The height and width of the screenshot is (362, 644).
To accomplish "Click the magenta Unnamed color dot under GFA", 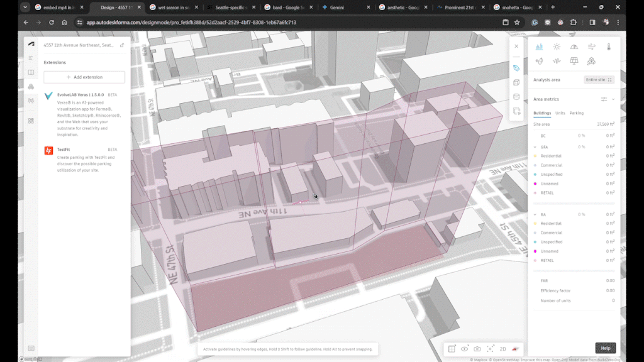I will point(535,184).
